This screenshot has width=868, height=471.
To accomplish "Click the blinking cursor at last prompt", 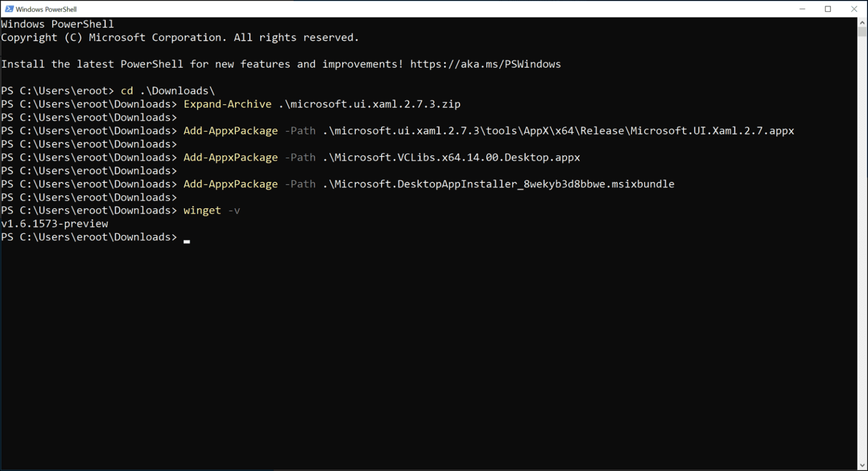I will pos(187,241).
